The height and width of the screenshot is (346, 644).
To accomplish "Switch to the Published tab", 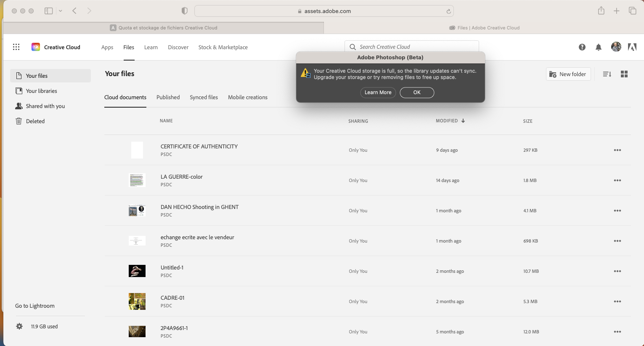I will tap(168, 97).
